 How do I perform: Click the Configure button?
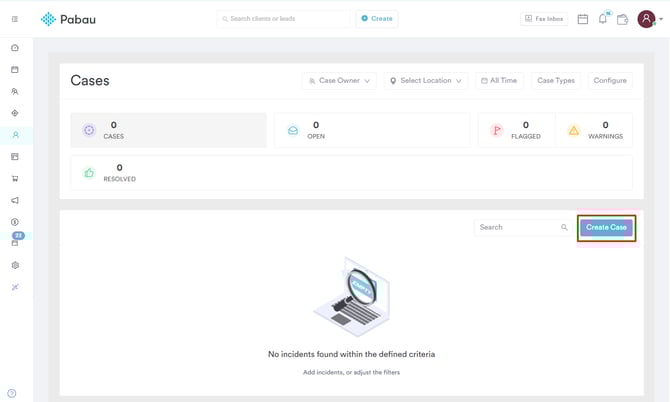(x=610, y=81)
